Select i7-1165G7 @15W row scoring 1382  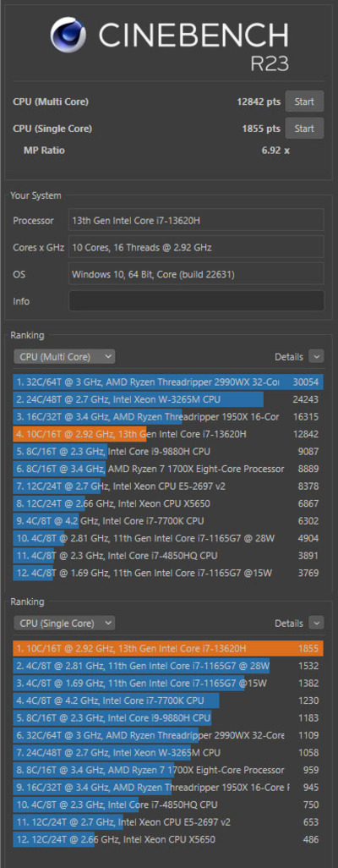tap(168, 683)
